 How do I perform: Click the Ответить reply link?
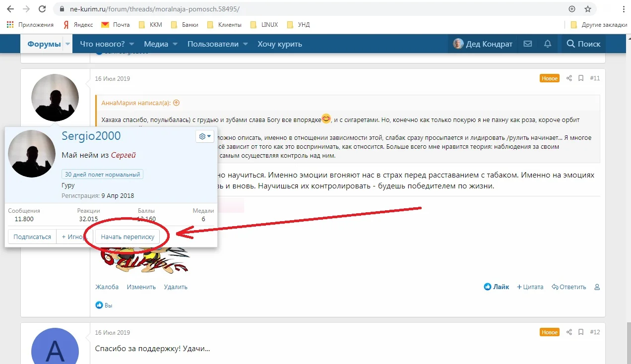tap(568, 287)
